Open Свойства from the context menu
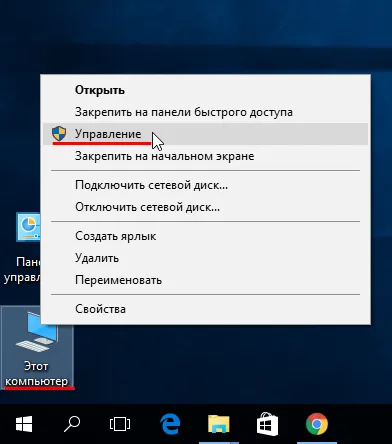The height and width of the screenshot is (444, 392). tap(205, 309)
